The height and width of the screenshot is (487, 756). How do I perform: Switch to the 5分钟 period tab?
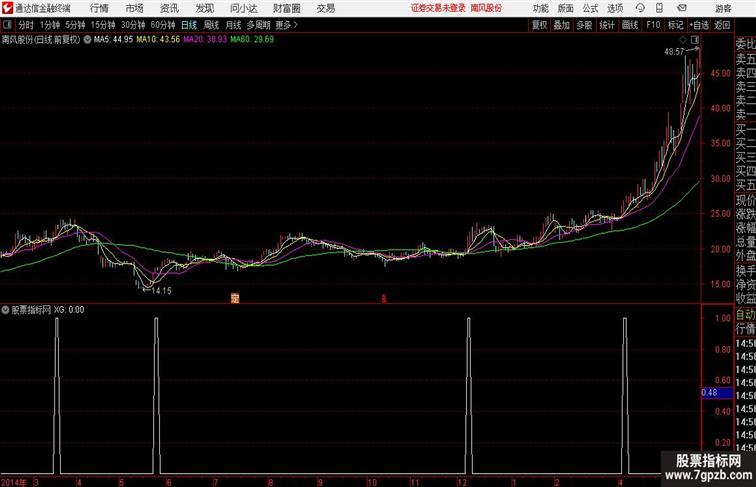(x=75, y=25)
